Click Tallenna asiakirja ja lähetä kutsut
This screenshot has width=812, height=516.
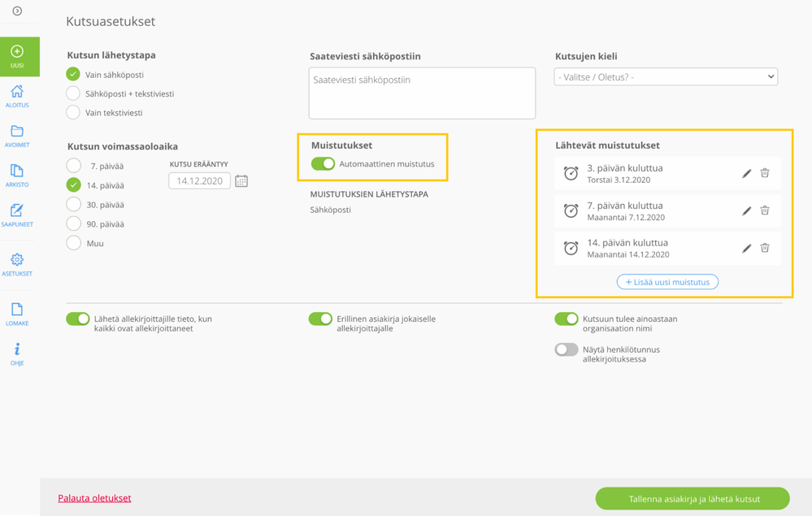693,499
